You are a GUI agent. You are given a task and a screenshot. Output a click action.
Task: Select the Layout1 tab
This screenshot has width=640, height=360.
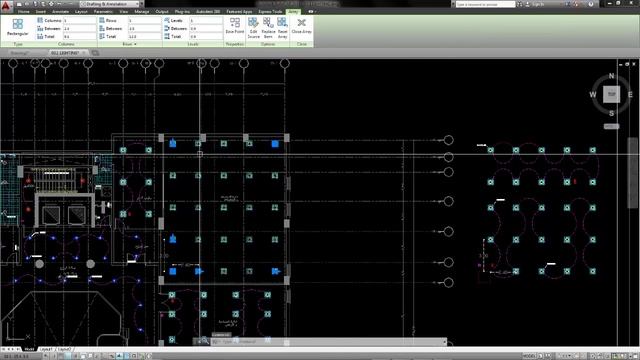(x=46, y=349)
